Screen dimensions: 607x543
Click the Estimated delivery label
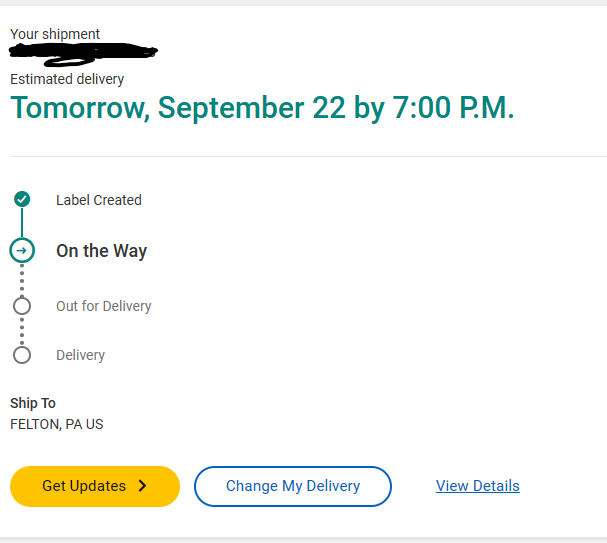[x=67, y=79]
